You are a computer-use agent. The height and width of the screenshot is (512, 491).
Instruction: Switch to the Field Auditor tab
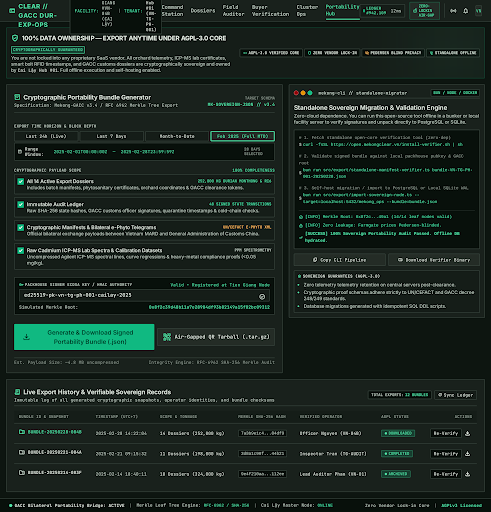(233, 11)
